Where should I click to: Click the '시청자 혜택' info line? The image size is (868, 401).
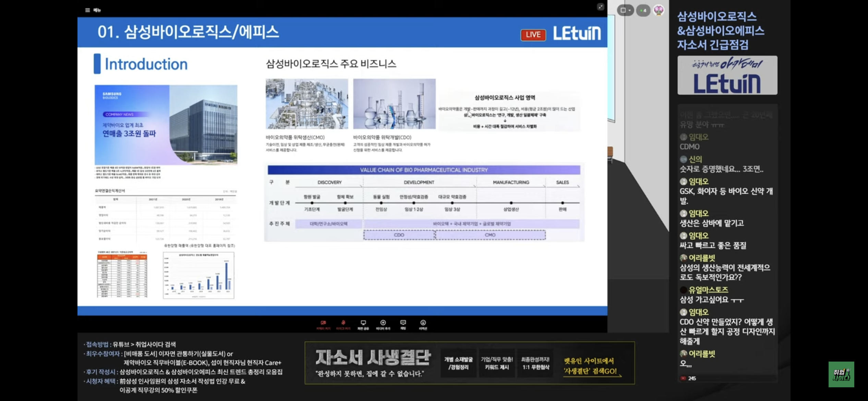(x=164, y=386)
